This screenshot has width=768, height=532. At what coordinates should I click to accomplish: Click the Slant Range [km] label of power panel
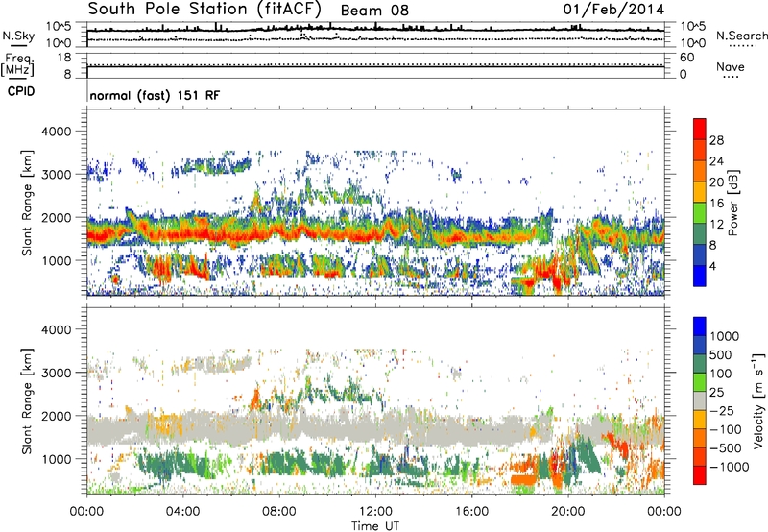28,203
